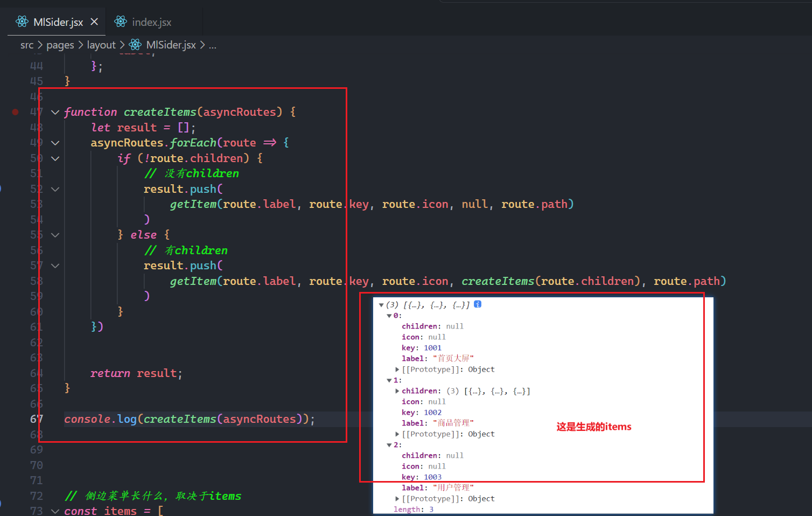Close the MlSider.jsx tab
Image resolution: width=812 pixels, height=516 pixels.
tap(94, 22)
